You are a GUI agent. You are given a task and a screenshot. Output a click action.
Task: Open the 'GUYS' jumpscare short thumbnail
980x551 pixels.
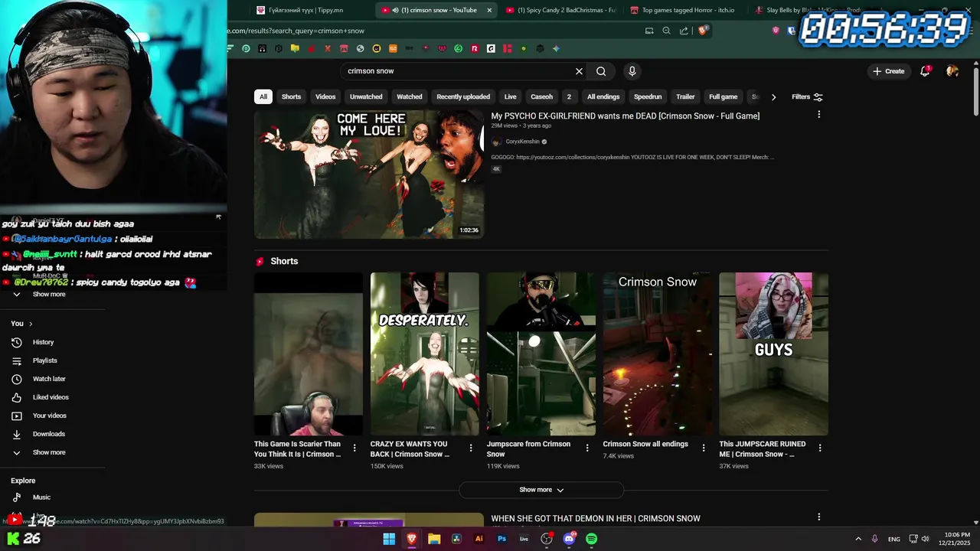pos(773,354)
